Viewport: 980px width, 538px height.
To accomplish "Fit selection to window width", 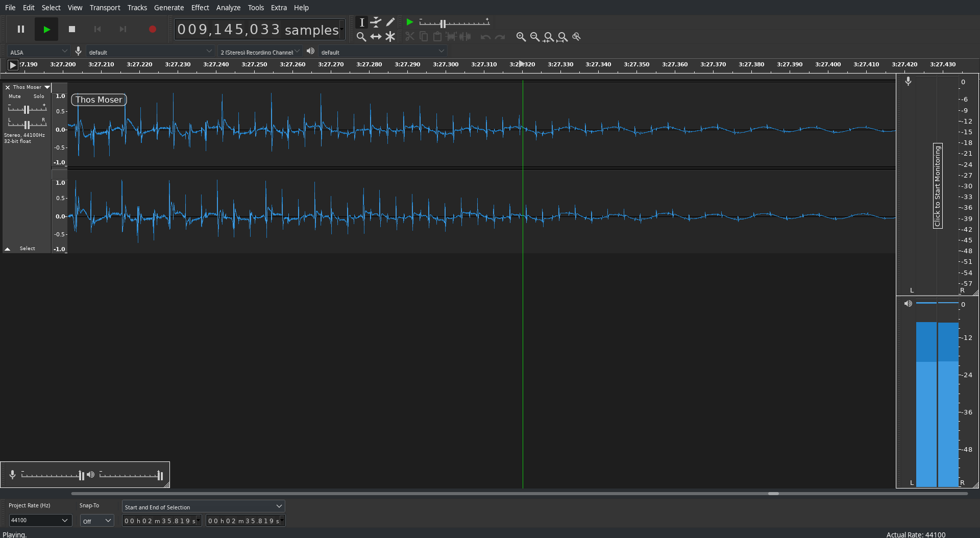I will click(548, 37).
